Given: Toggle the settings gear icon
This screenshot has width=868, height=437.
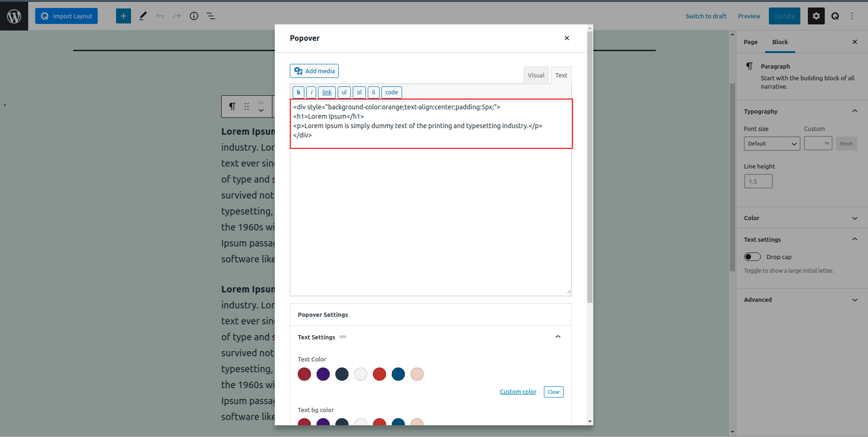Looking at the screenshot, I should (x=816, y=16).
